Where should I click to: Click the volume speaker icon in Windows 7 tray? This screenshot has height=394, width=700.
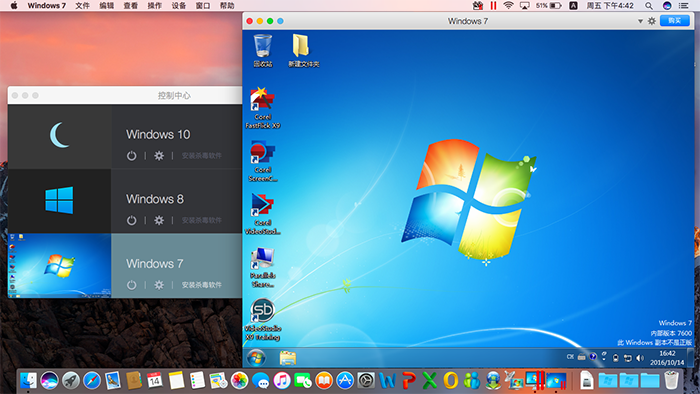click(640, 357)
